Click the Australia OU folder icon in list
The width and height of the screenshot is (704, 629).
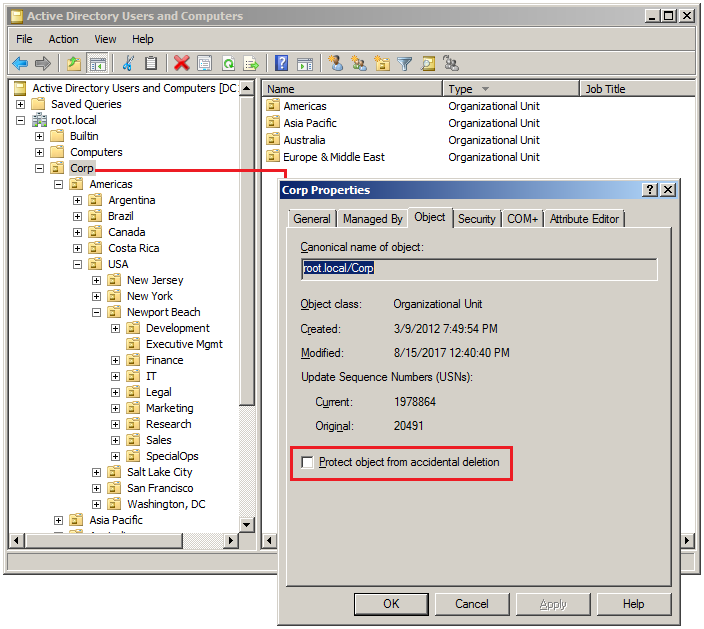click(273, 140)
